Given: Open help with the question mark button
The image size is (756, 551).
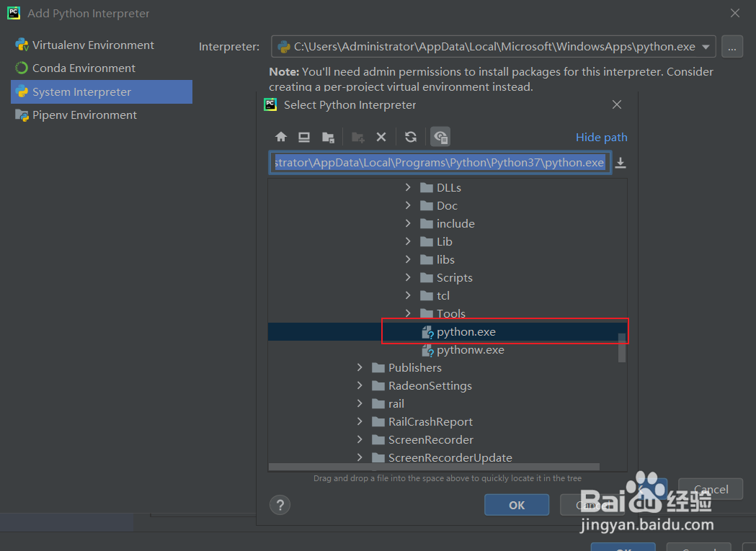Looking at the screenshot, I should click(280, 505).
